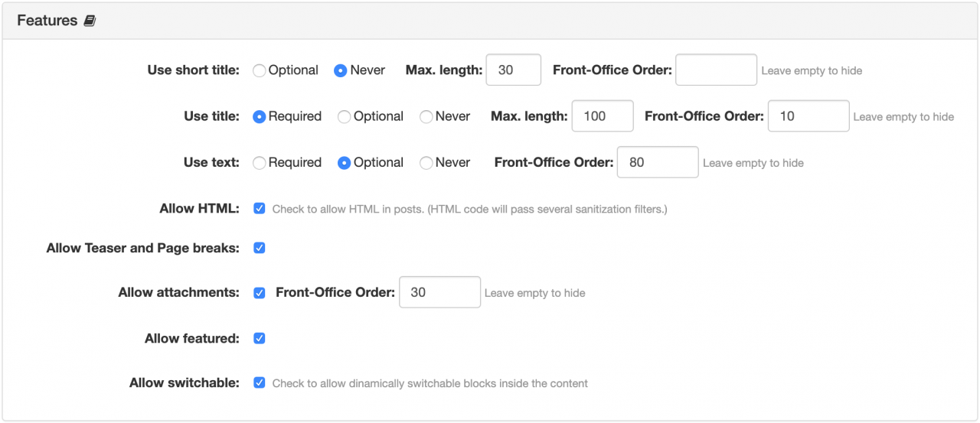Select Optional for Use short title

pyautogui.click(x=260, y=70)
